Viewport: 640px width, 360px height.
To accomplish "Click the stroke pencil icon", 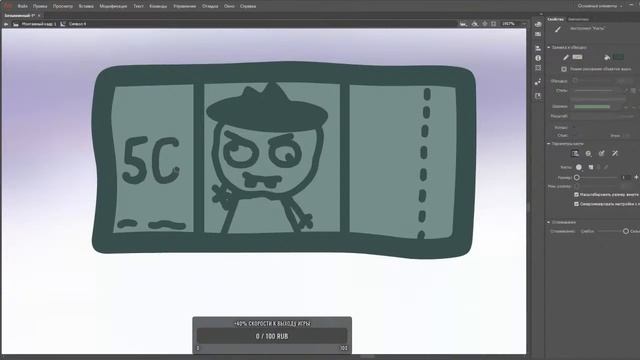I will (x=566, y=58).
